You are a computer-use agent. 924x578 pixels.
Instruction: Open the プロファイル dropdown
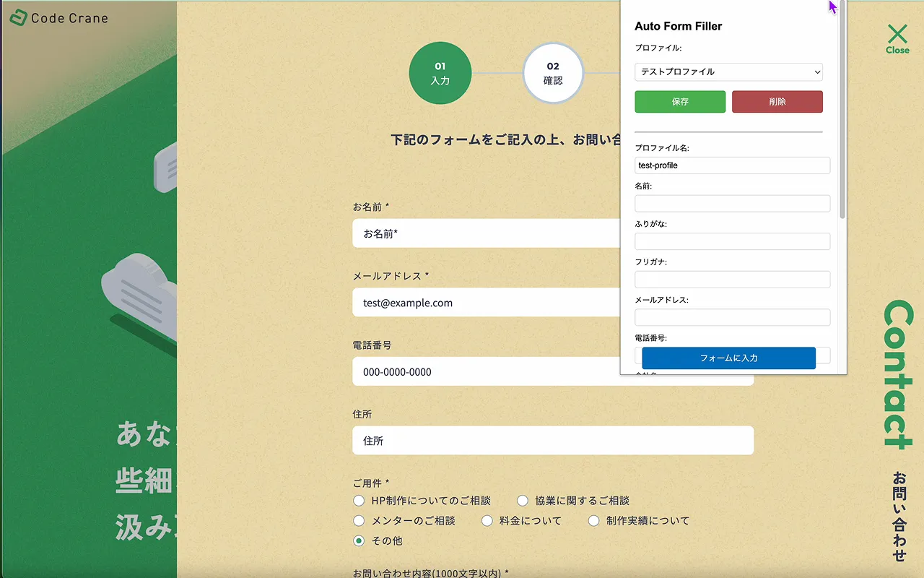(728, 72)
